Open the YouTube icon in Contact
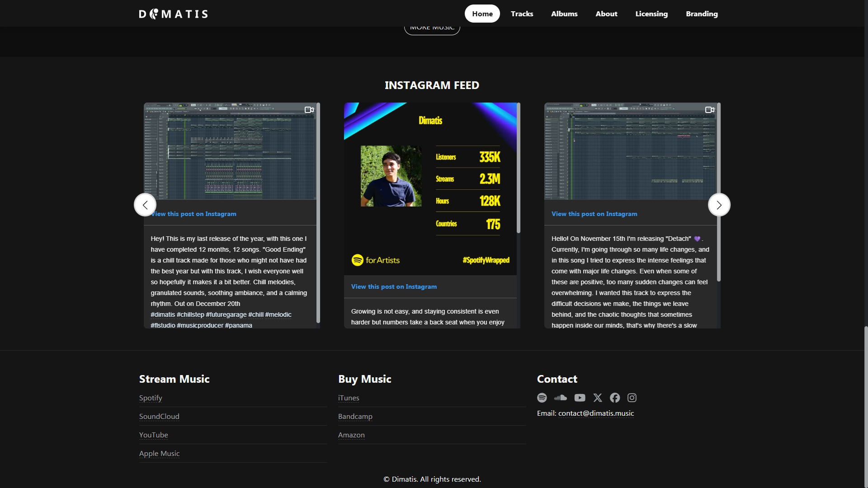The width and height of the screenshot is (868, 488). [580, 398]
